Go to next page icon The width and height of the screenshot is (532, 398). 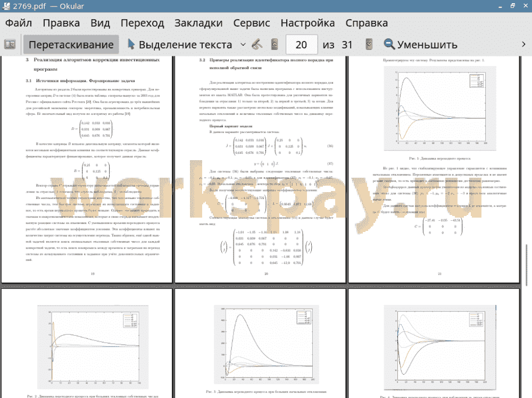pos(369,45)
